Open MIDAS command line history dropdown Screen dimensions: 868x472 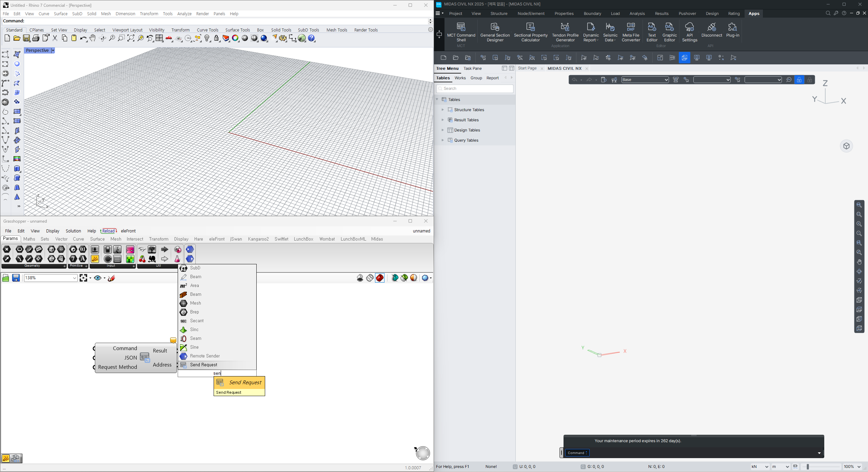[819, 453]
